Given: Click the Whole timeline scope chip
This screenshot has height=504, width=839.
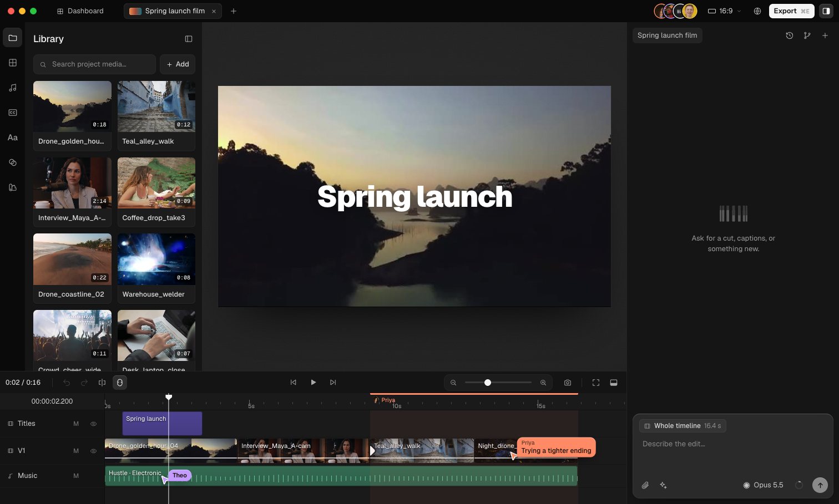Looking at the screenshot, I should click(683, 426).
